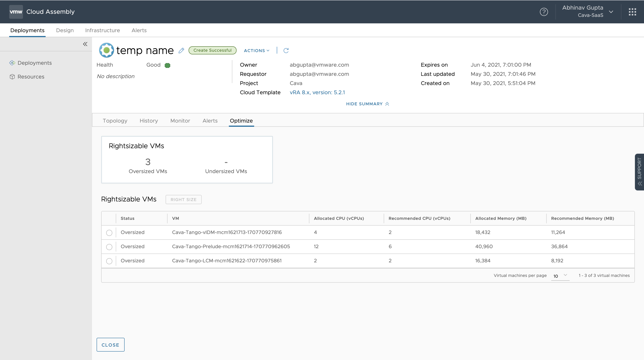Viewport: 644px width, 360px height.
Task: Open the apps grid icon
Action: [632, 12]
